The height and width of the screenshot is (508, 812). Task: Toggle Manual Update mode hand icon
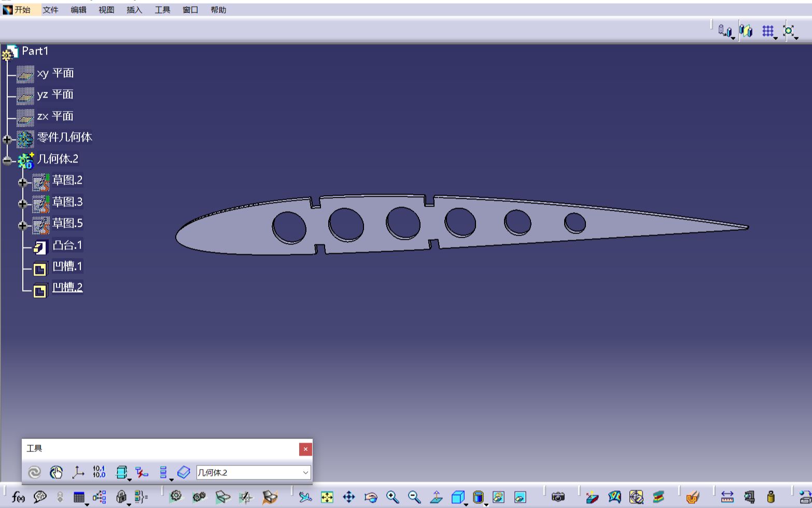(x=56, y=472)
